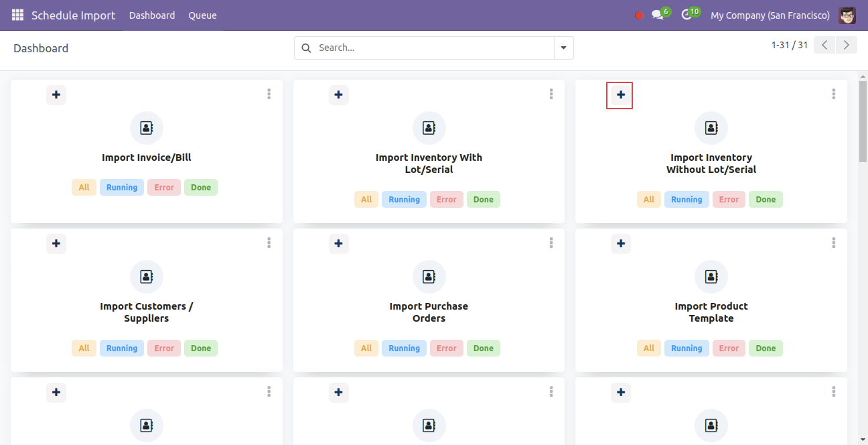Go to the previous page arrow
868x445 pixels.
824,45
